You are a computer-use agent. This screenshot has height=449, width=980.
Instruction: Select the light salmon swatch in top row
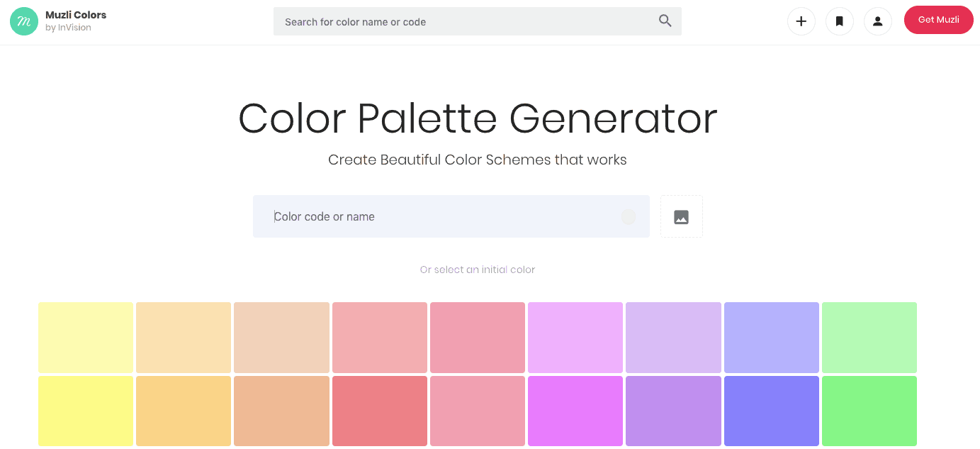pos(380,338)
